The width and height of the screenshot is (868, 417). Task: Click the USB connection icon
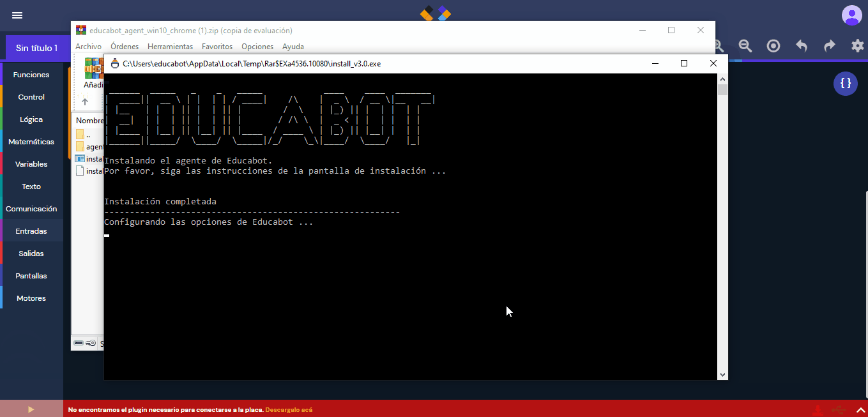click(x=838, y=409)
